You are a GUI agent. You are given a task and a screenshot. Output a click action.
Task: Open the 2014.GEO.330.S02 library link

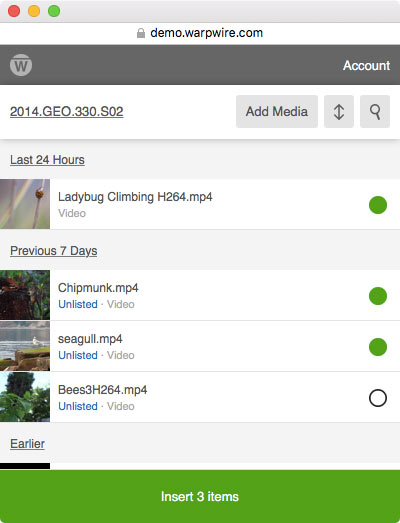[x=66, y=111]
